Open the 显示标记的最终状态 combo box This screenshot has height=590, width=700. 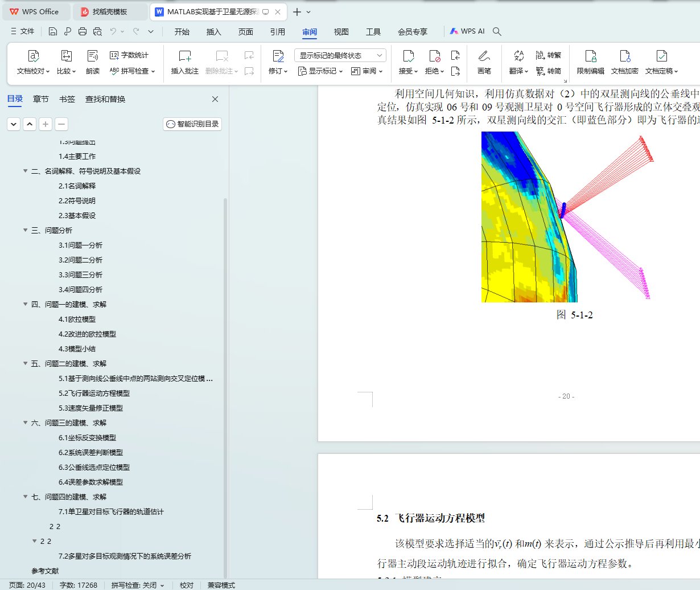click(340, 55)
